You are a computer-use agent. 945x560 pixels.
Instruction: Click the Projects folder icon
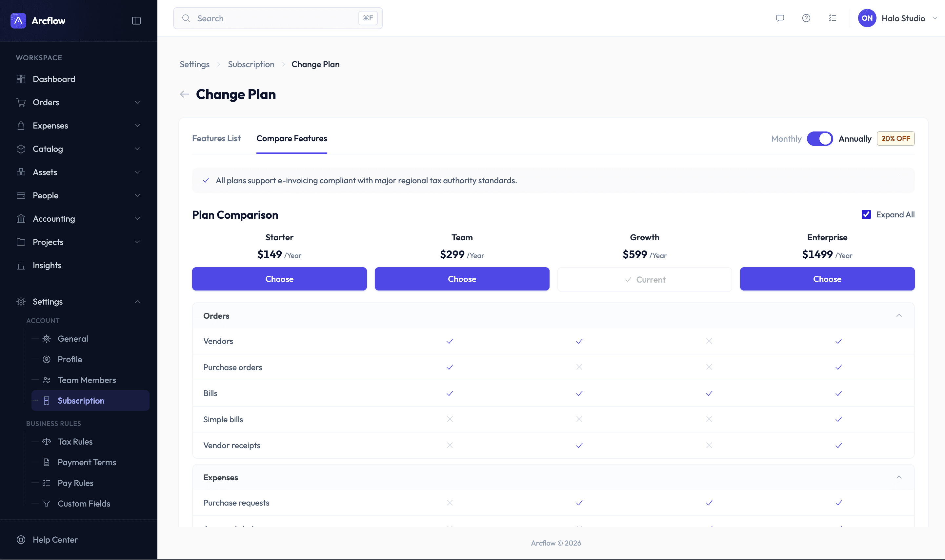pyautogui.click(x=21, y=242)
